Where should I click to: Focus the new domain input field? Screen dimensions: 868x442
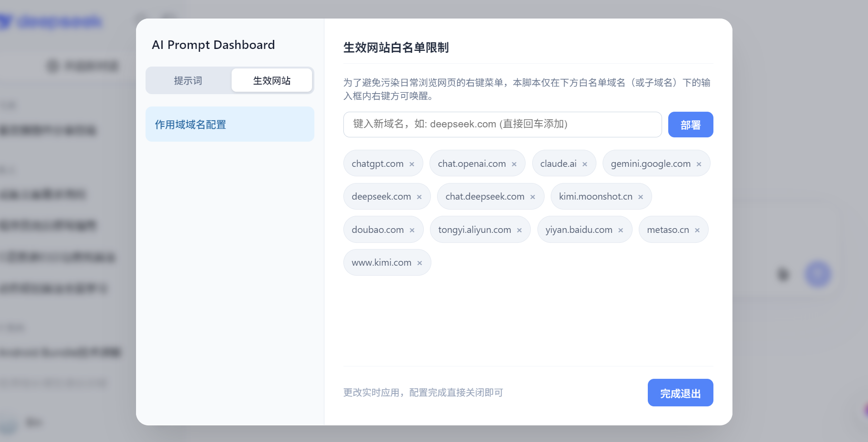coord(502,125)
